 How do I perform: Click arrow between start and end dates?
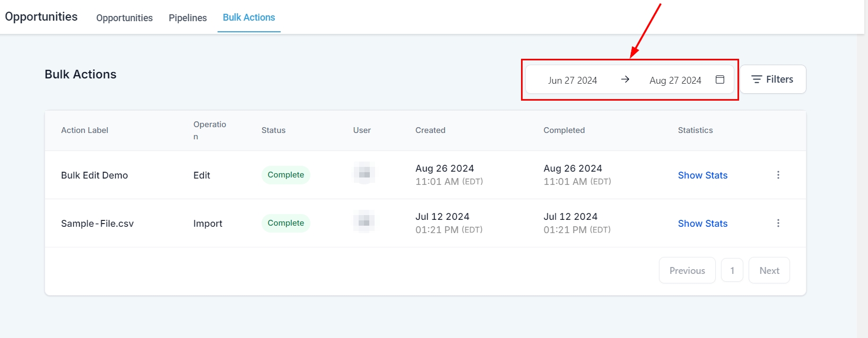pyautogui.click(x=625, y=79)
